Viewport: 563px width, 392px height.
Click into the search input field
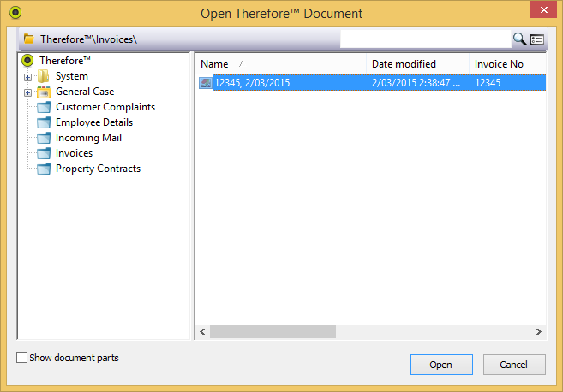click(425, 39)
